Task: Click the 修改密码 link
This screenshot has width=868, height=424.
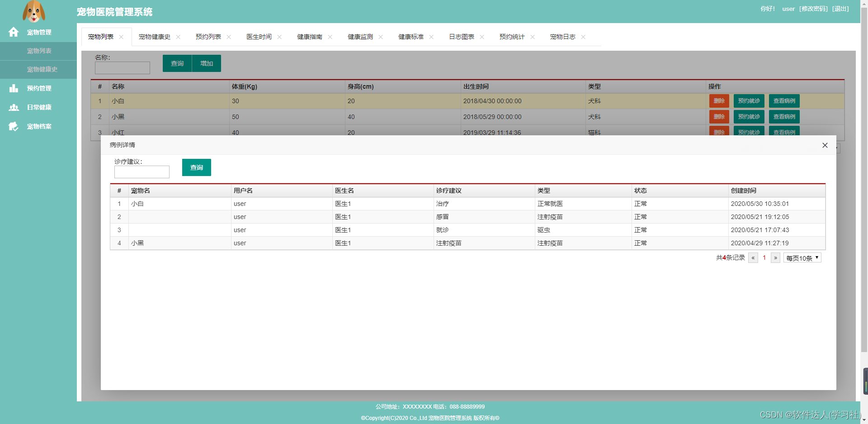Action: [x=813, y=9]
